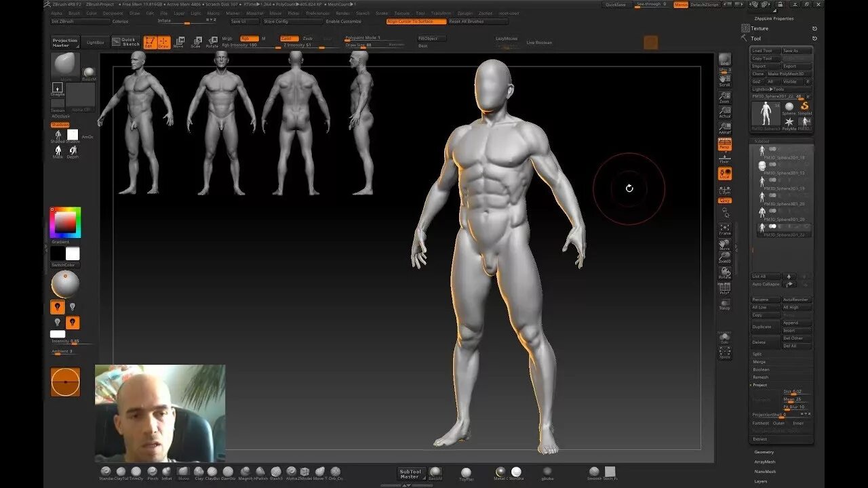868x488 pixels.
Task: Expand the Layers section in Tool palette
Action: coord(761,481)
